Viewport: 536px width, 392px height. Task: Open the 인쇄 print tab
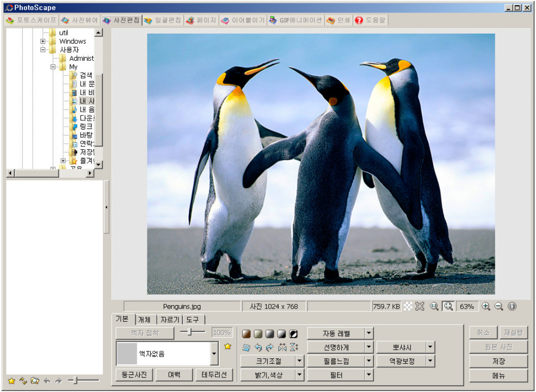pos(339,20)
